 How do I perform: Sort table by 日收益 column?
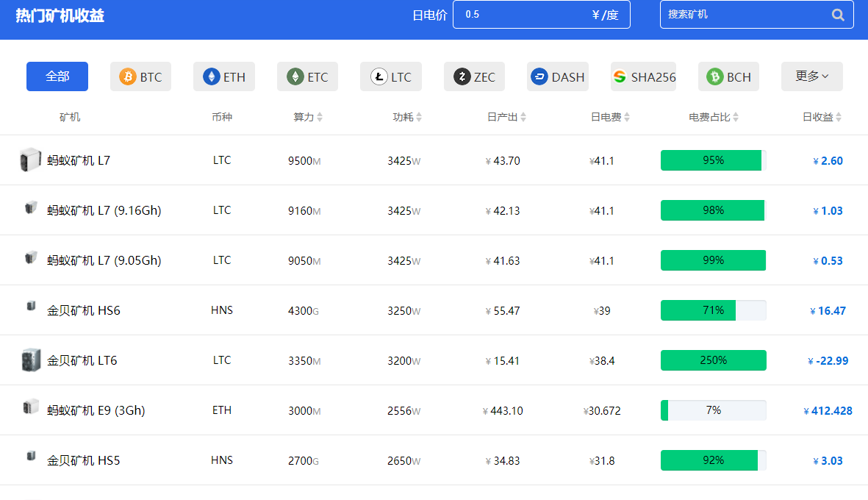(822, 117)
